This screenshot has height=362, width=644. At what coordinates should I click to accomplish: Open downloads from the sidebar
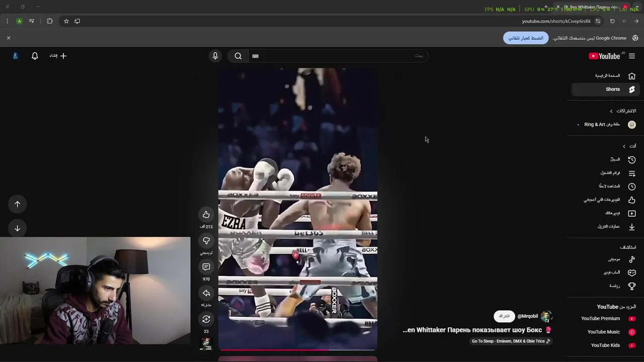coord(606,227)
